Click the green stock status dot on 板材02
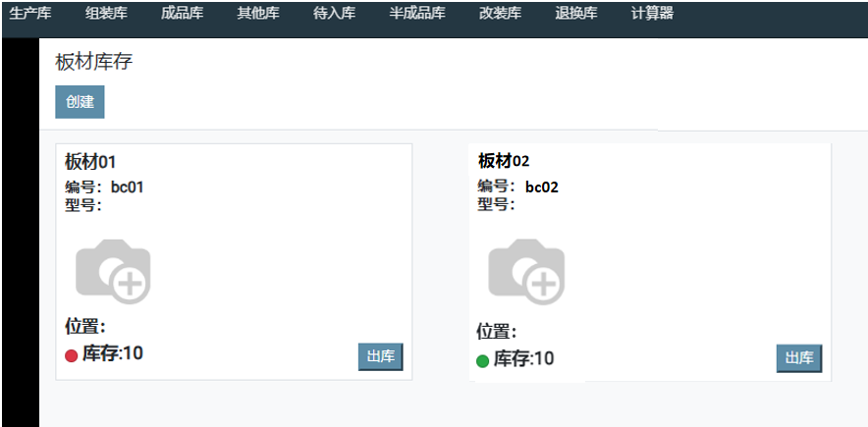Screen dimensions: 868x427 (482, 360)
